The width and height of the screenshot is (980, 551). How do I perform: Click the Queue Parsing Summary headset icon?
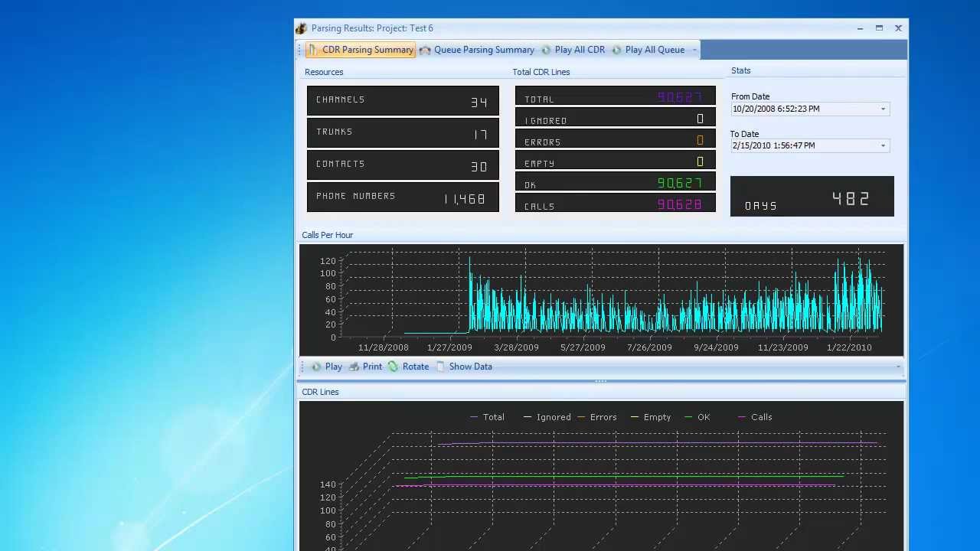click(x=425, y=50)
